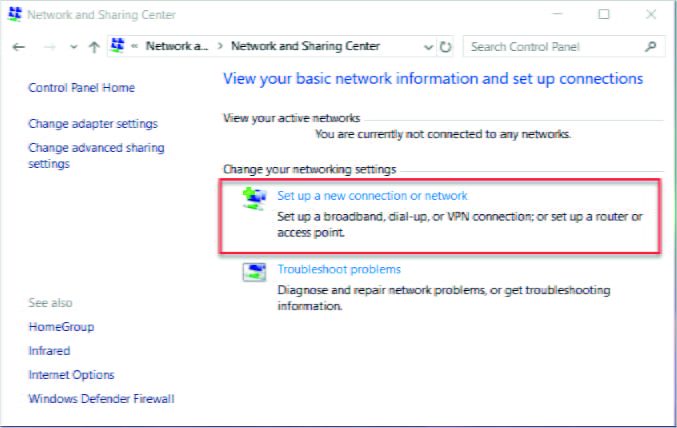Expand the breadcrumb double-chevron overflow
This screenshot has width=677, height=428.
pos(135,46)
